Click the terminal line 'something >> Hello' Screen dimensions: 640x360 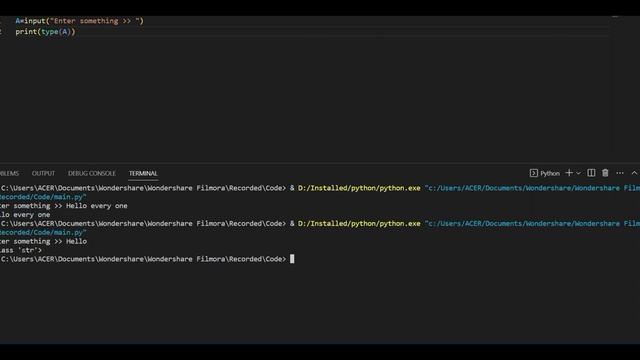click(x=43, y=241)
